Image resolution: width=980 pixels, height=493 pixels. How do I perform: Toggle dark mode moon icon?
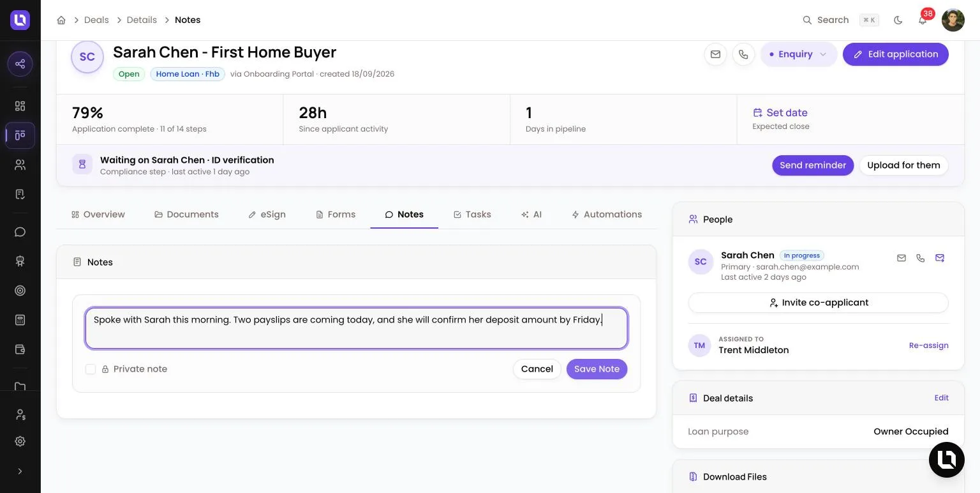point(898,20)
